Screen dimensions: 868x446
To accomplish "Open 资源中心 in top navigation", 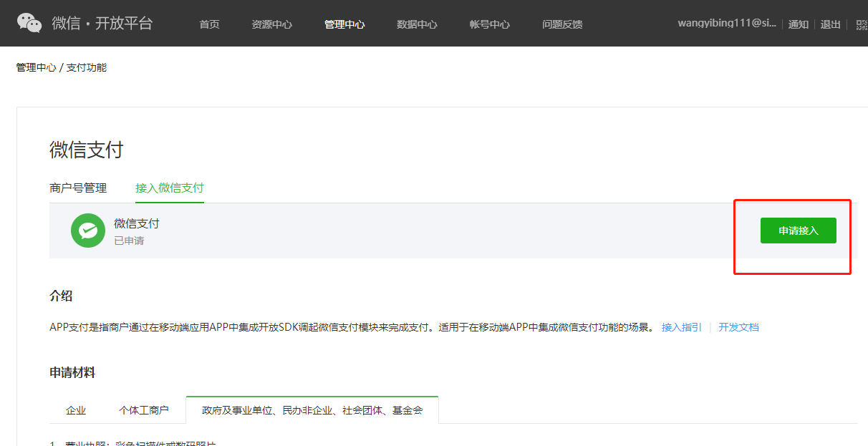I will tap(271, 24).
